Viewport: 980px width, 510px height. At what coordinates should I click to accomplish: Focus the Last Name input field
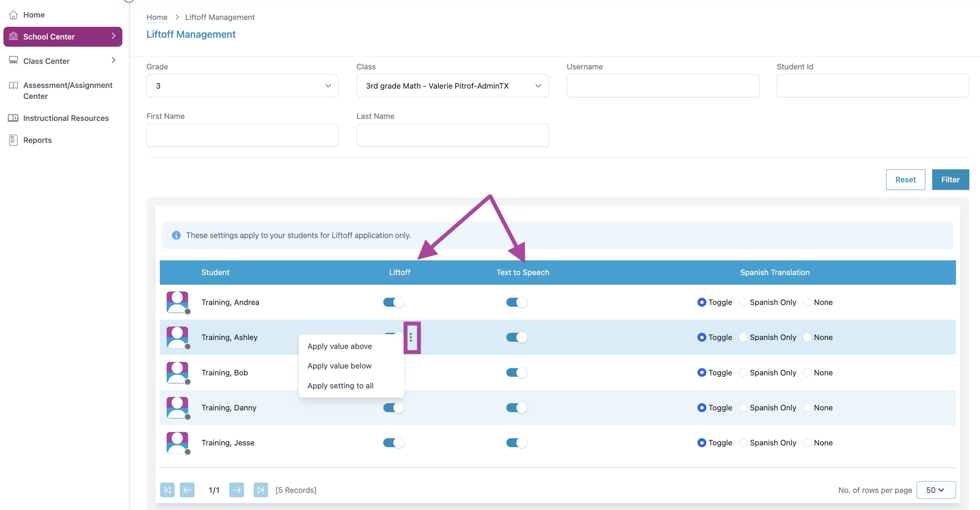452,135
